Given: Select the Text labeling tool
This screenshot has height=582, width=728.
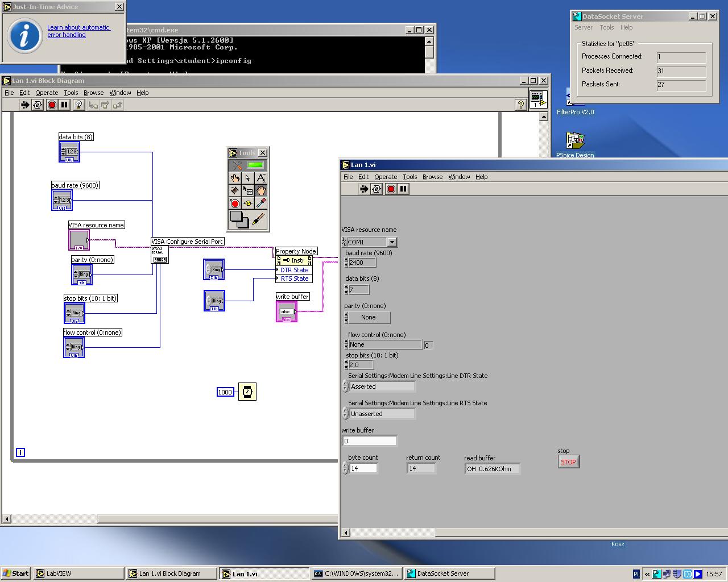Looking at the screenshot, I should click(x=261, y=178).
